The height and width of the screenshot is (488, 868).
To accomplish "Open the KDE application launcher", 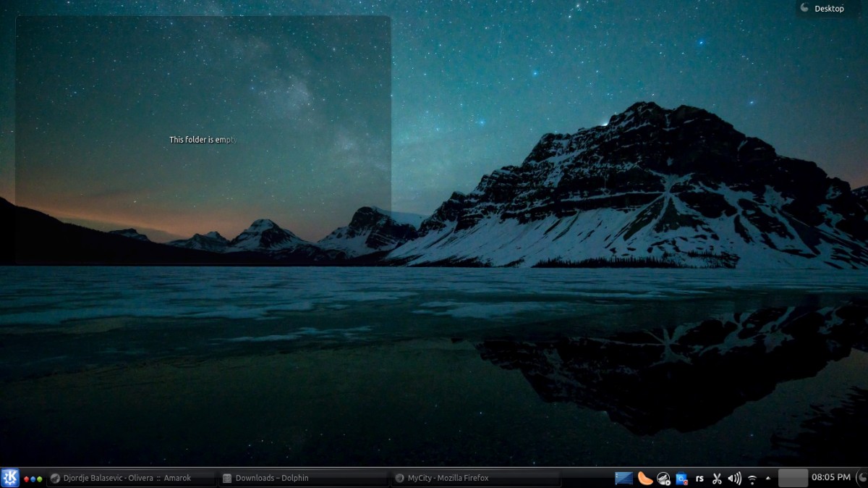I will (10, 478).
